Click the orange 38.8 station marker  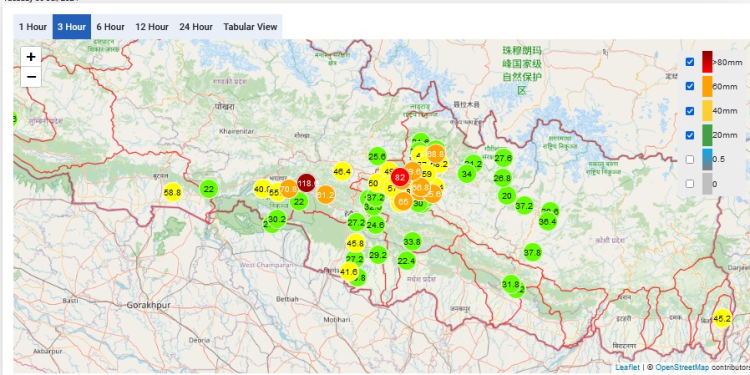[435, 154]
